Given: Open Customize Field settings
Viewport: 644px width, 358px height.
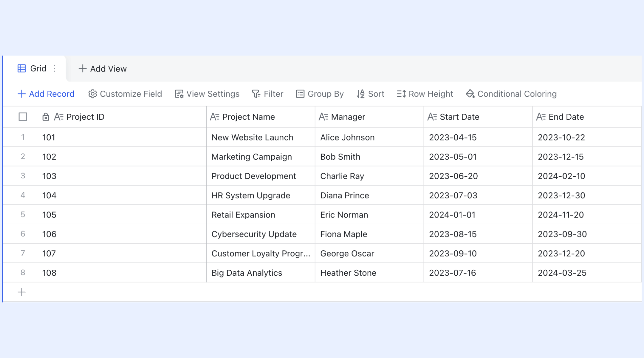Looking at the screenshot, I should point(125,94).
